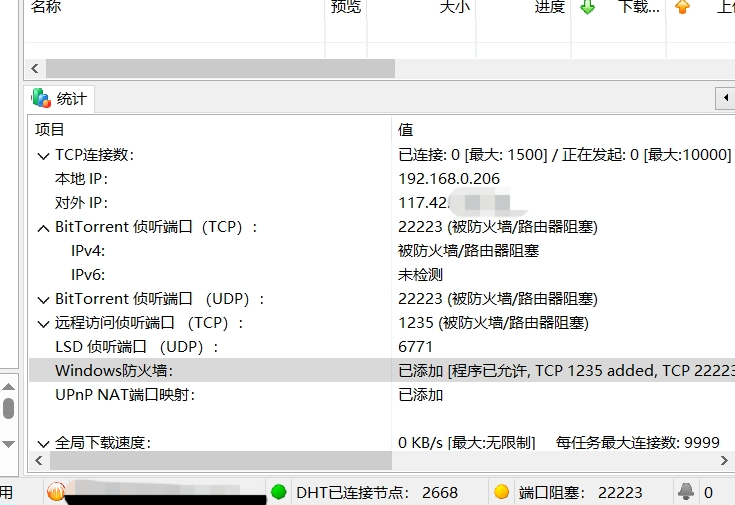This screenshot has height=505, width=735.
Task: Click the 项目 column header in statistics
Action: click(210, 129)
